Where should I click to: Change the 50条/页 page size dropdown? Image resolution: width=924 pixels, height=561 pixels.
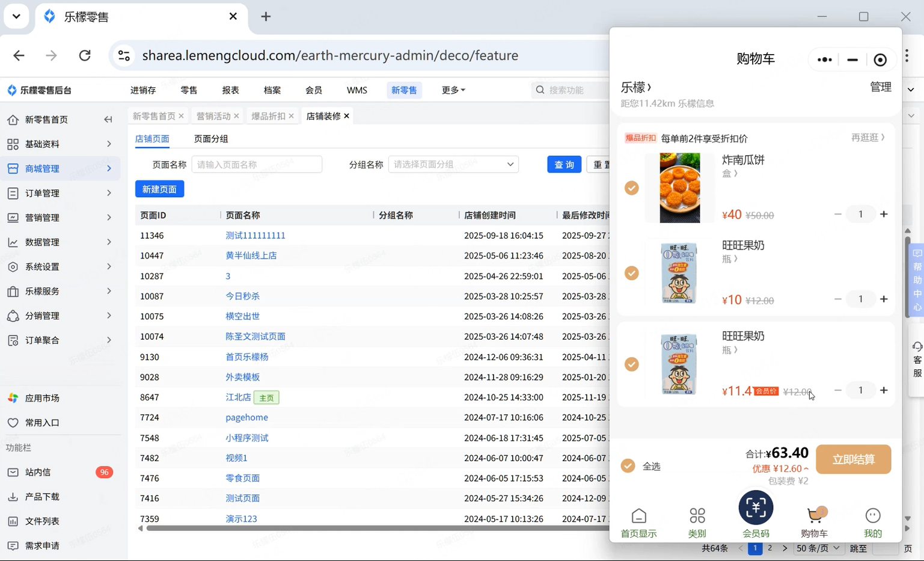pyautogui.click(x=818, y=548)
